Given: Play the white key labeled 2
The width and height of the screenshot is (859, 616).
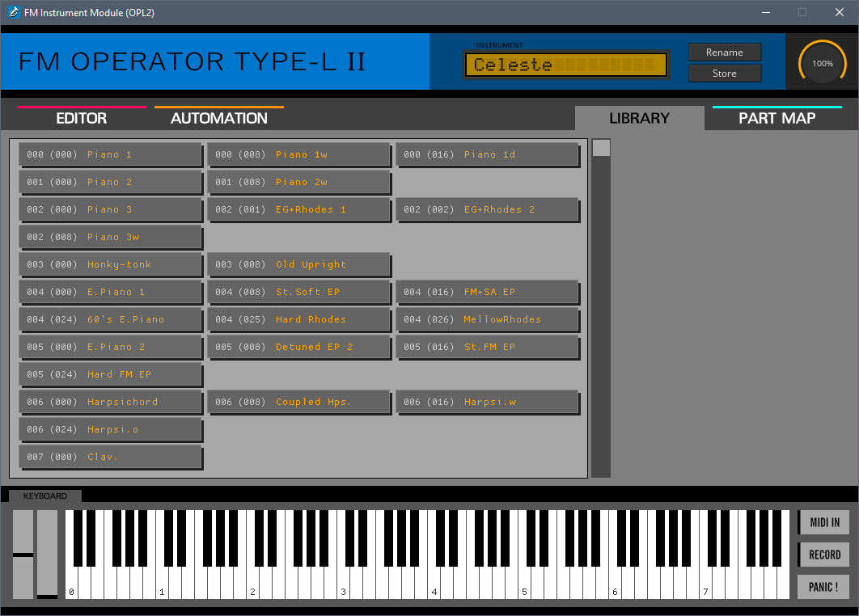Looking at the screenshot, I should [x=252, y=584].
